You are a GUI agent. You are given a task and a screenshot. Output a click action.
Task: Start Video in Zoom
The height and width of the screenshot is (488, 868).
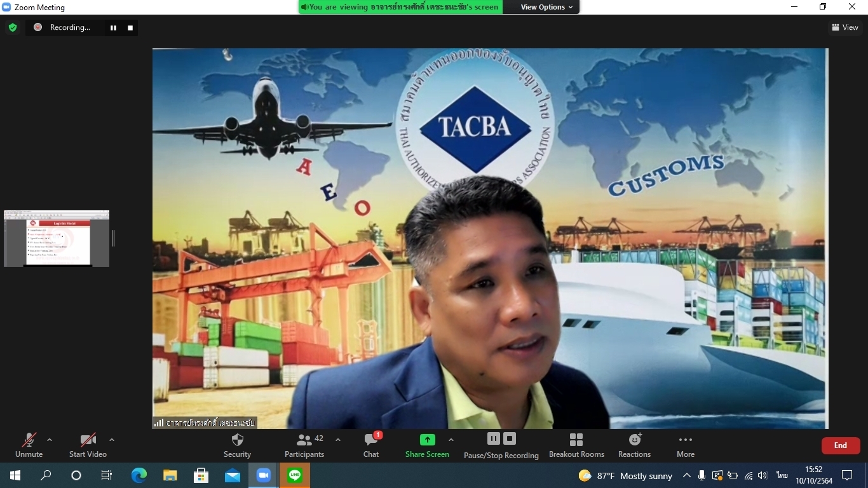[x=88, y=445]
